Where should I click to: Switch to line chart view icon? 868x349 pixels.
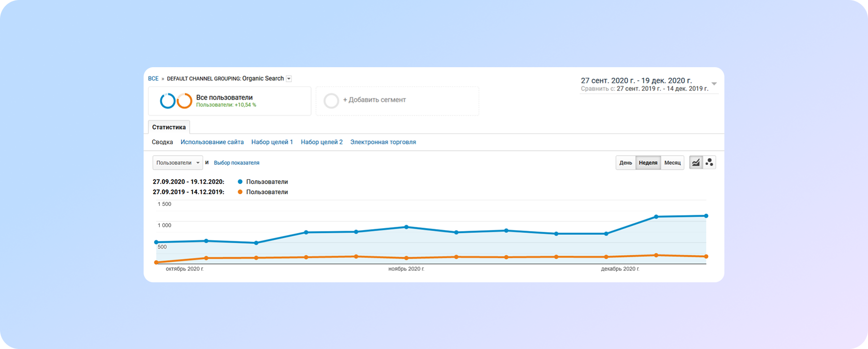click(695, 163)
